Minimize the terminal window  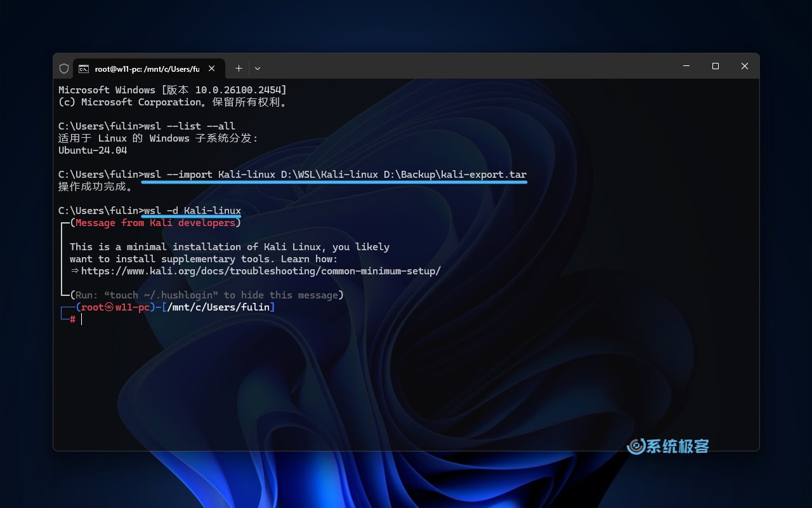pyautogui.click(x=686, y=66)
